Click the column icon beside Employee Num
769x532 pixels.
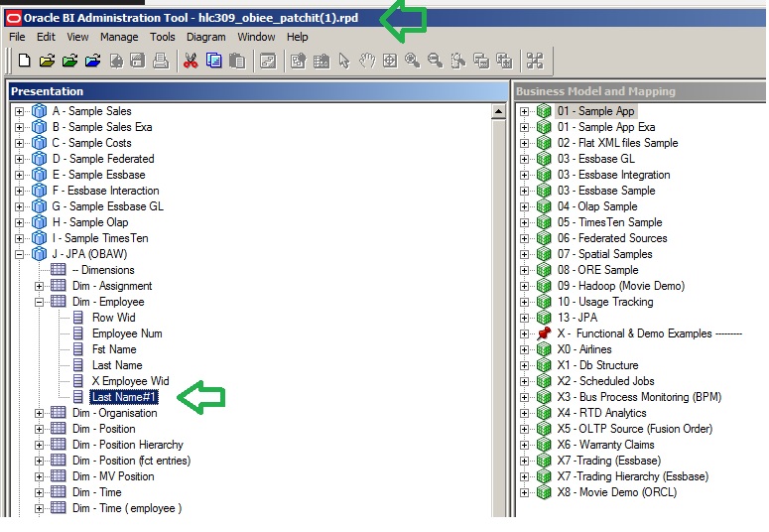78,333
